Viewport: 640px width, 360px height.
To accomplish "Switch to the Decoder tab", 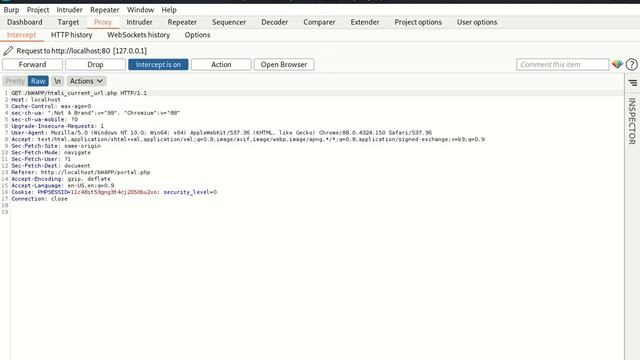I will [275, 22].
